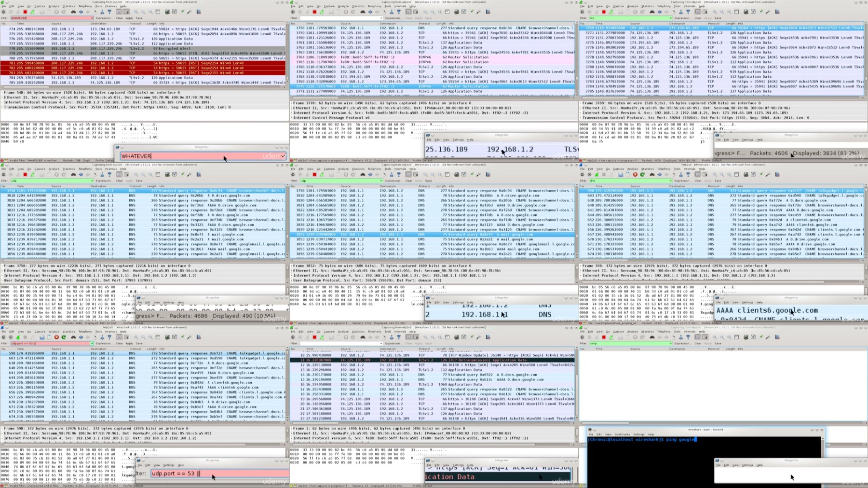Click Clear in the icmp-filter window filter bar
Viewport: 868px width, 488px height.
698,344
